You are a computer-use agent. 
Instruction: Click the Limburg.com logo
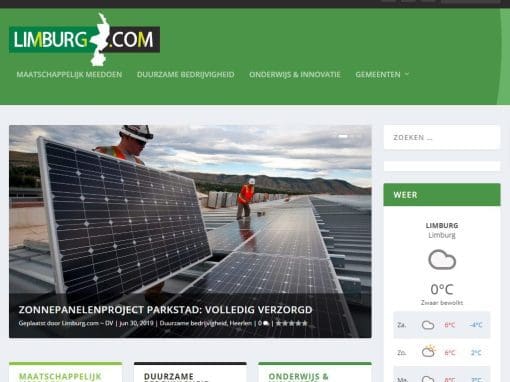tap(84, 39)
